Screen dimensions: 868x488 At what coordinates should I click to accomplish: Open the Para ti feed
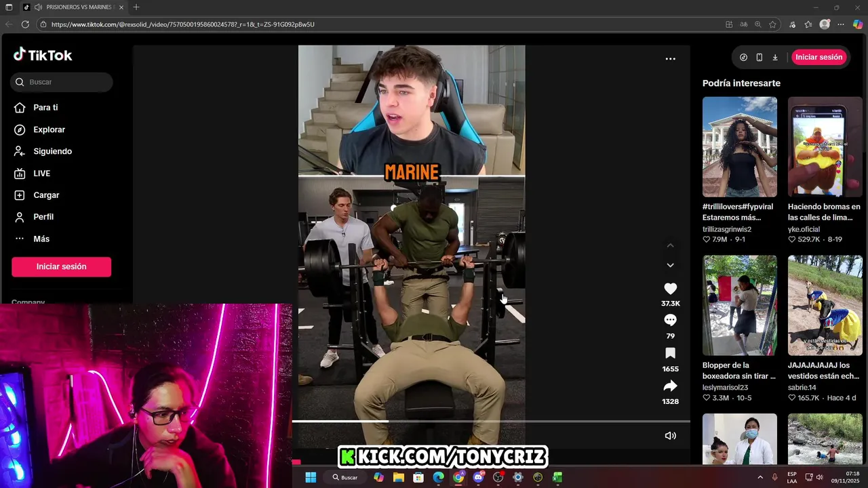(x=45, y=107)
